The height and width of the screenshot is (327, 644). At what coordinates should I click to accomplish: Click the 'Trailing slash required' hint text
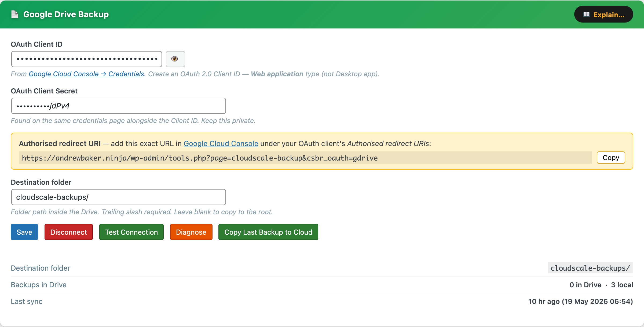(137, 212)
